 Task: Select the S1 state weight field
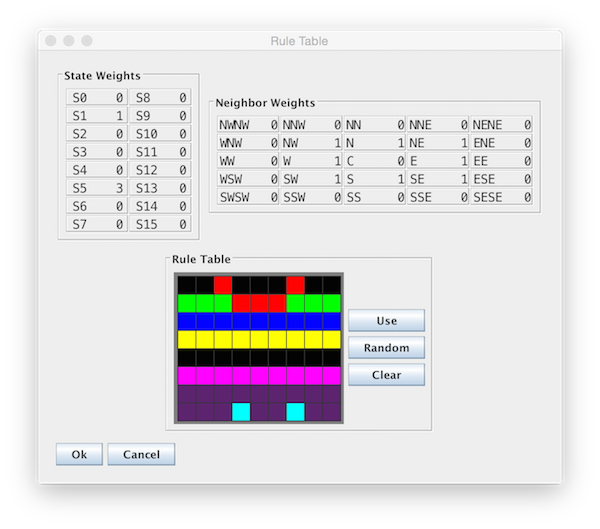click(x=96, y=115)
